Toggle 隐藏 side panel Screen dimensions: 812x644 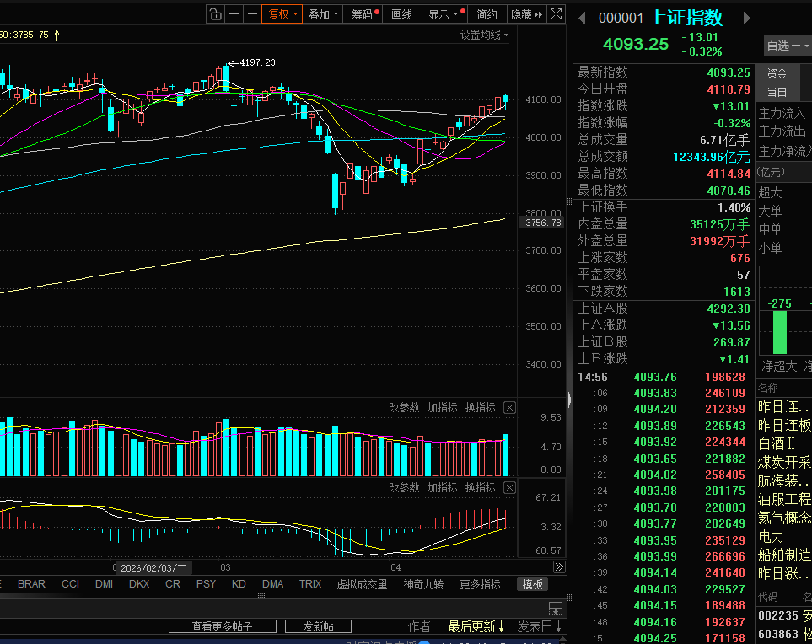[x=527, y=14]
